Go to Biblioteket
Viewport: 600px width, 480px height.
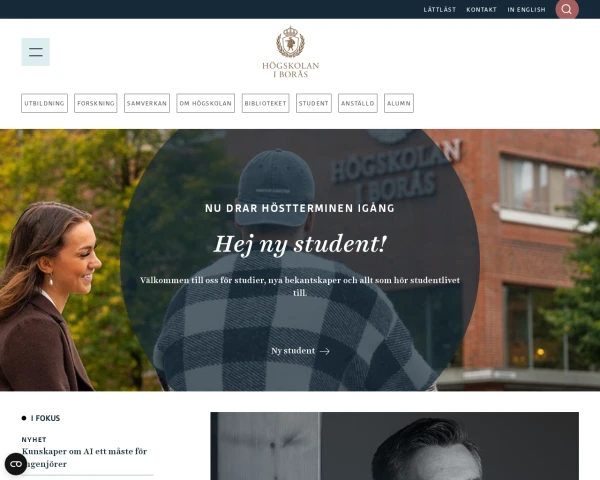tap(266, 103)
